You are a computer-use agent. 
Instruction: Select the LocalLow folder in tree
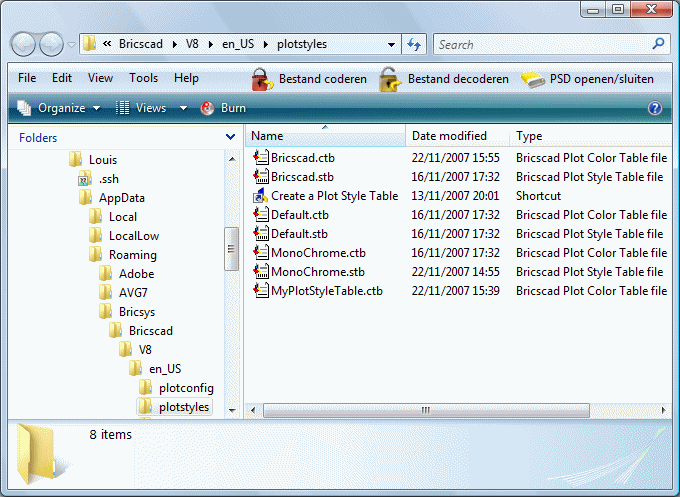pyautogui.click(x=134, y=236)
